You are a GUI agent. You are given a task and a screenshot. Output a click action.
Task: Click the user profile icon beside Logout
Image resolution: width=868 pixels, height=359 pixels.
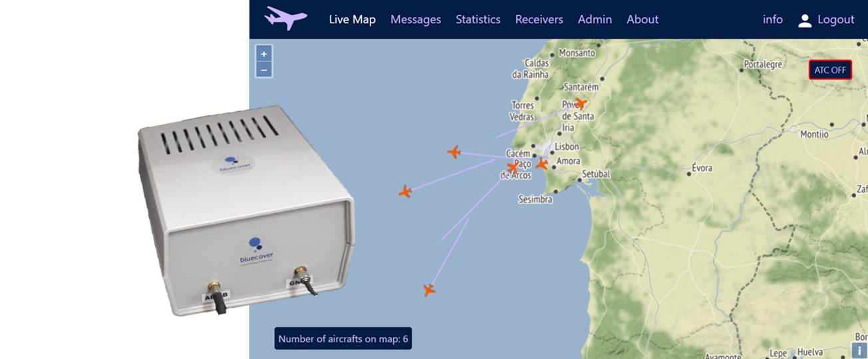pos(805,20)
